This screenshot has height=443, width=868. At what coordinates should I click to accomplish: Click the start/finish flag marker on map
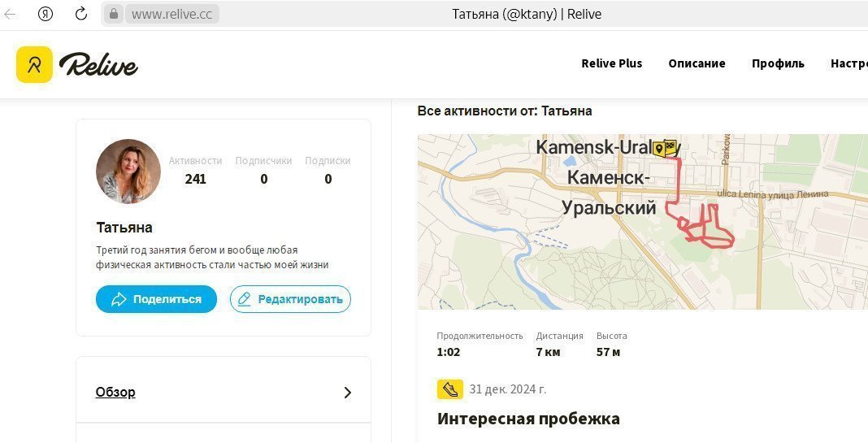tap(665, 149)
